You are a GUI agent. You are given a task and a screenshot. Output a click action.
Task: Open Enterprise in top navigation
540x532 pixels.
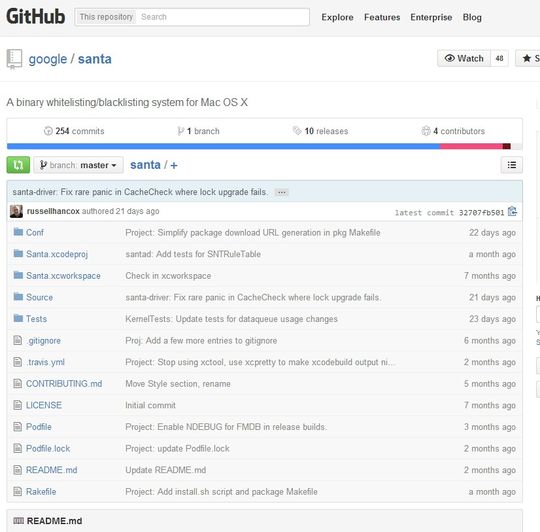tap(431, 17)
